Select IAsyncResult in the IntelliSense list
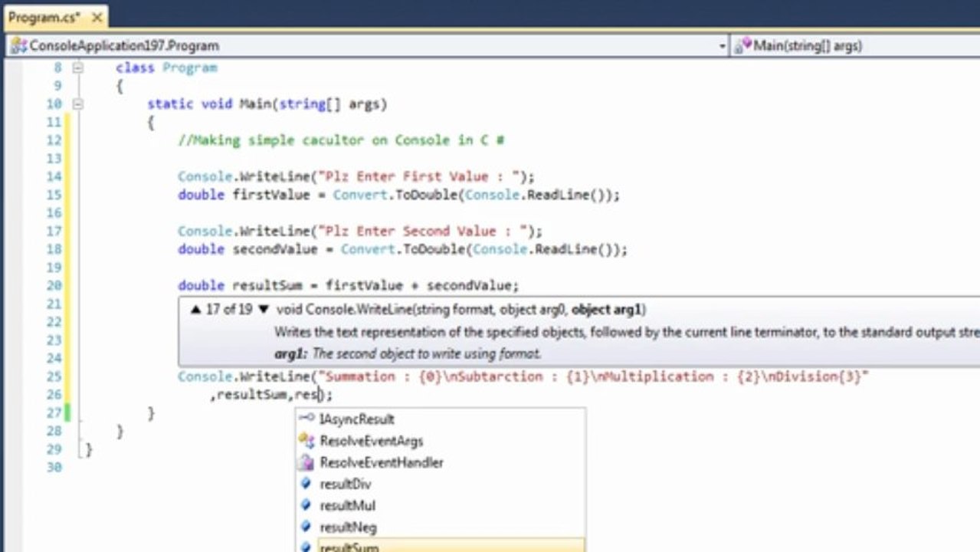Image resolution: width=980 pixels, height=552 pixels. [441, 419]
